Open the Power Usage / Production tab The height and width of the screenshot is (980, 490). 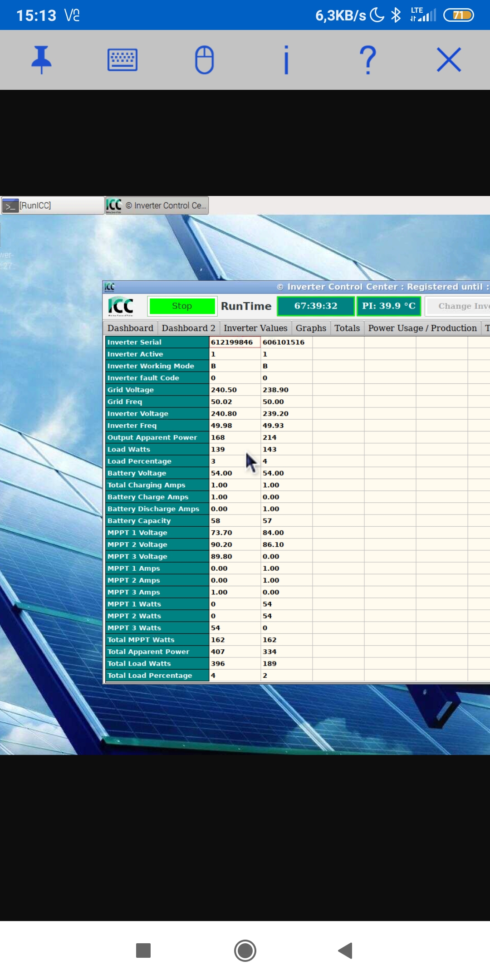click(422, 328)
